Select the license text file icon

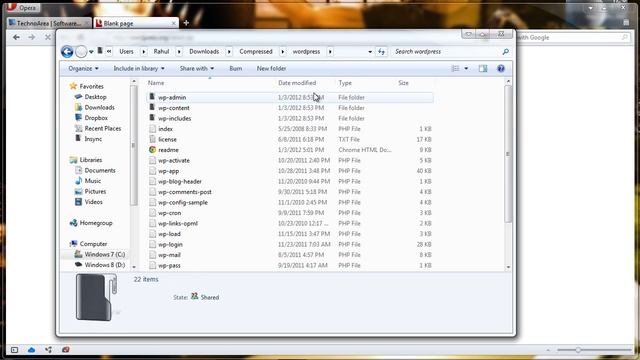click(153, 139)
